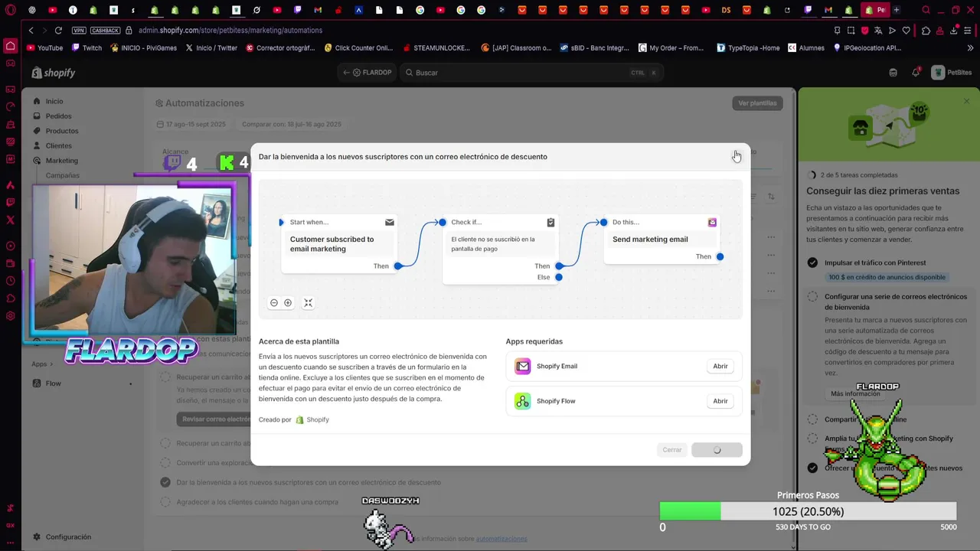Click the heart icon in browser toolbar

[906, 30]
